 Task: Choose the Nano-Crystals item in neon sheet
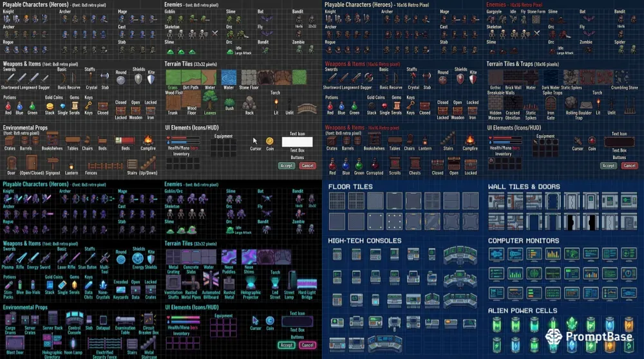(x=102, y=285)
